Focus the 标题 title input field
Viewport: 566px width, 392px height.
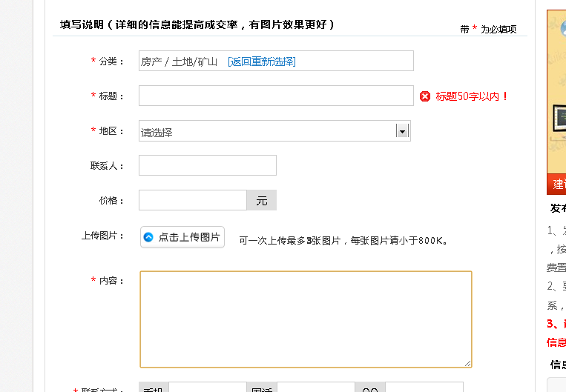(x=275, y=96)
